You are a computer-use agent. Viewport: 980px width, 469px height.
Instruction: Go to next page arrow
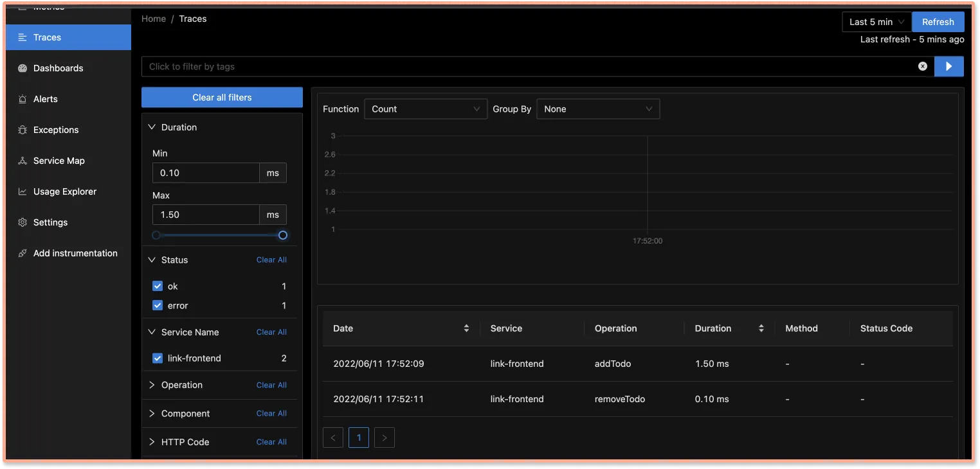click(x=385, y=438)
